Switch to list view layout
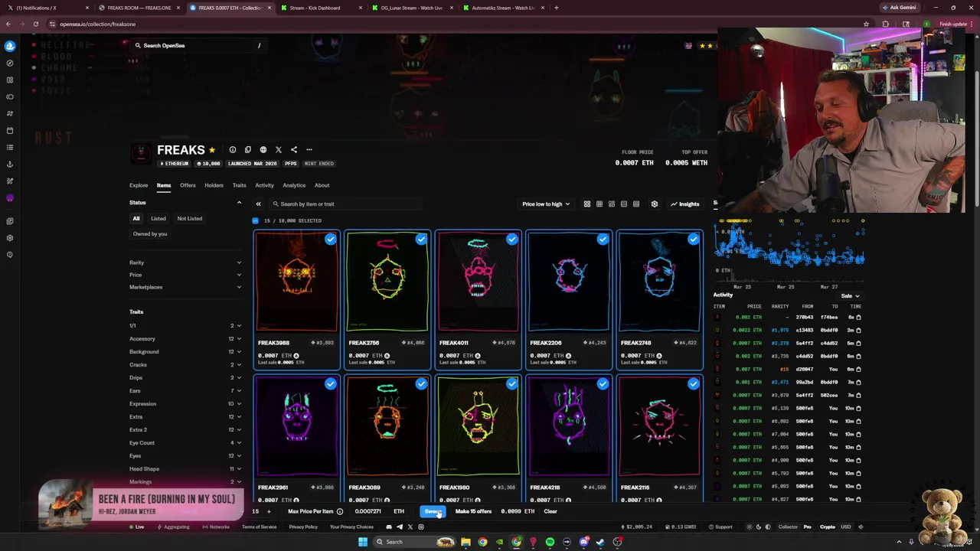This screenshot has width=980, height=551. pos(624,204)
